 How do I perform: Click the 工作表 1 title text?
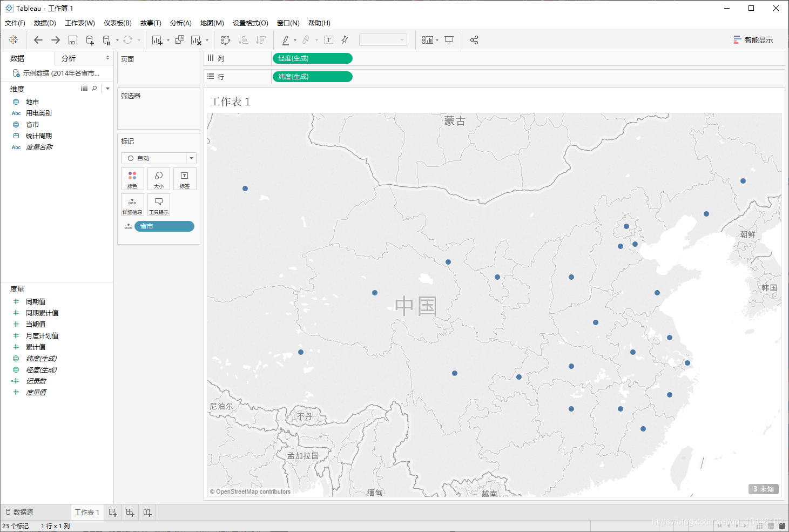coord(230,102)
